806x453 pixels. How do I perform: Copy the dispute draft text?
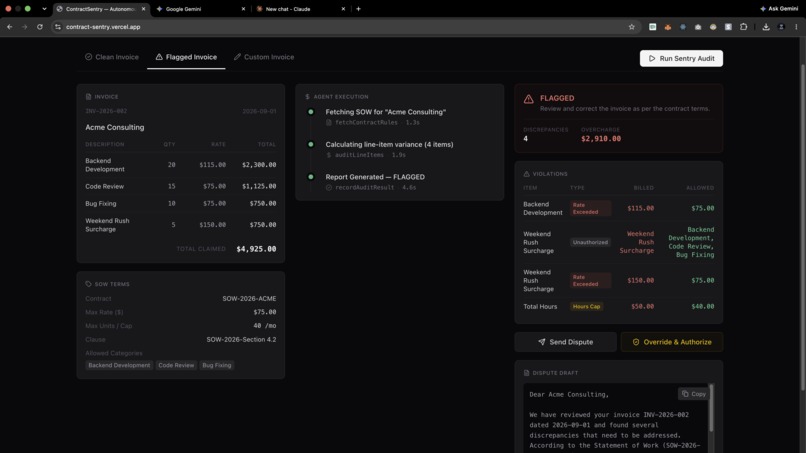[693, 394]
